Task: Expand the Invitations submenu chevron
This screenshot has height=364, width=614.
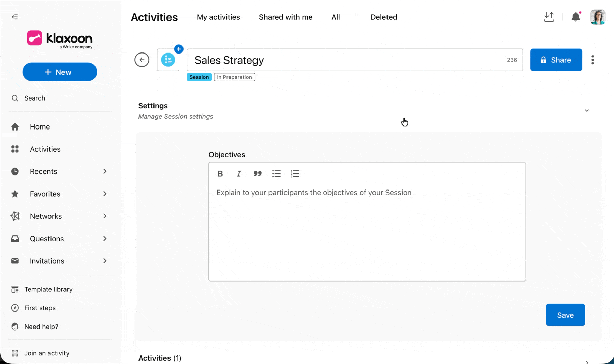Action: click(105, 261)
